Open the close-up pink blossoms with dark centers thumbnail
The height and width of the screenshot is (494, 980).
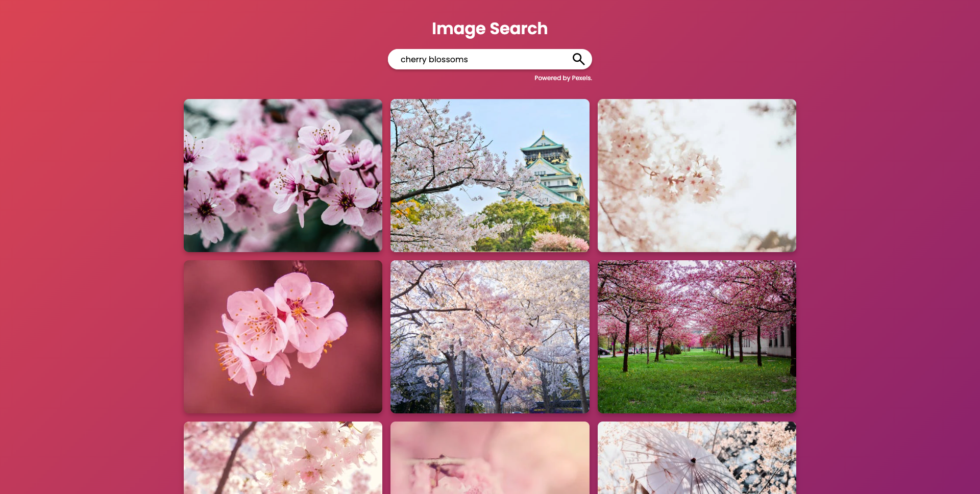click(283, 176)
